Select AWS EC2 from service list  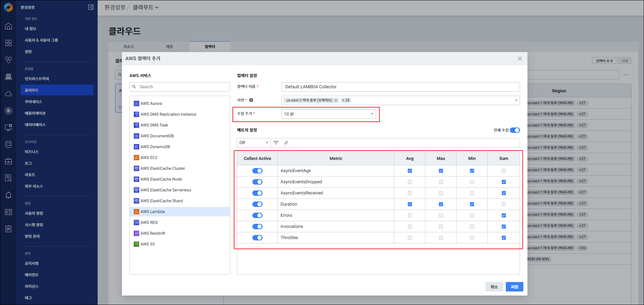tap(149, 158)
